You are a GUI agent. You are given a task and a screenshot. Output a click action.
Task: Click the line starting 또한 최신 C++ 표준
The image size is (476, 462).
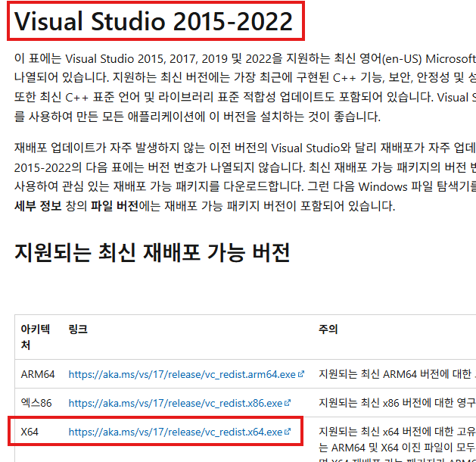(x=245, y=97)
